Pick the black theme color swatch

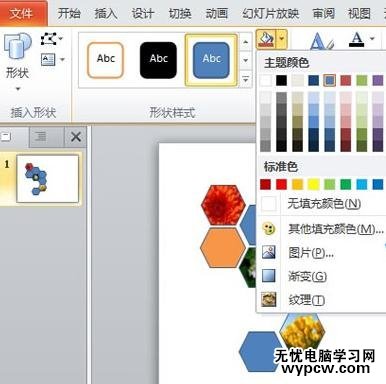(x=282, y=80)
